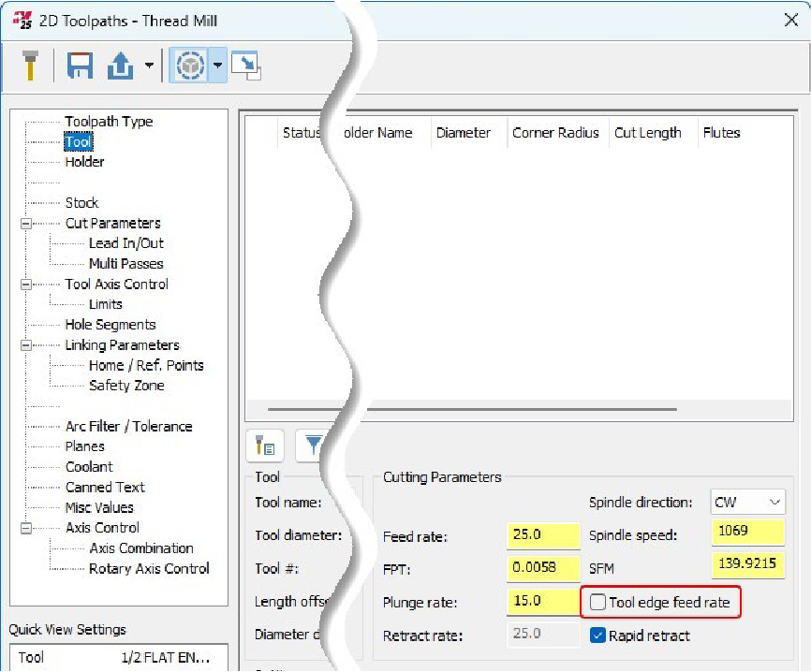
Task: Collapse the Tool Axis Control node
Action: pyautogui.click(x=26, y=285)
